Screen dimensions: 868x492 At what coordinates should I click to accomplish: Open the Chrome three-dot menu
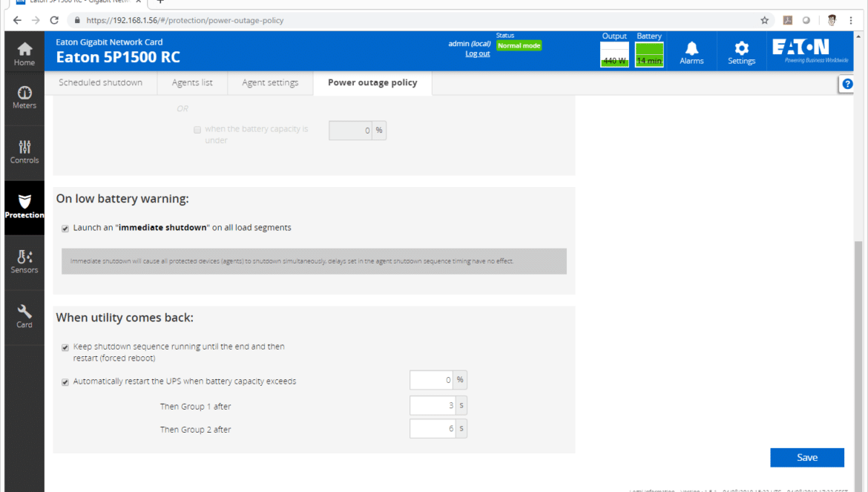[x=851, y=21]
